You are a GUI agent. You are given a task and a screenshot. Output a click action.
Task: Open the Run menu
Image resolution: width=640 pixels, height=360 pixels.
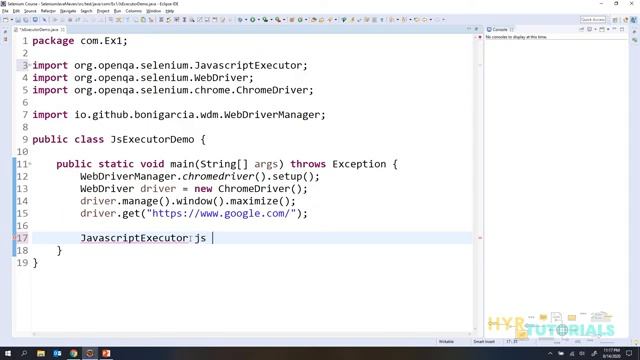tap(118, 11)
